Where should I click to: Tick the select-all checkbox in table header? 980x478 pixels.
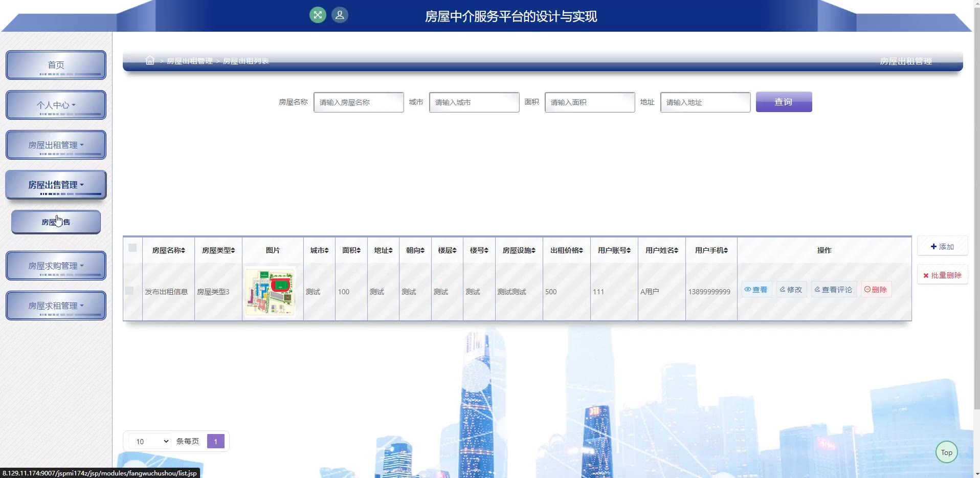(132, 248)
